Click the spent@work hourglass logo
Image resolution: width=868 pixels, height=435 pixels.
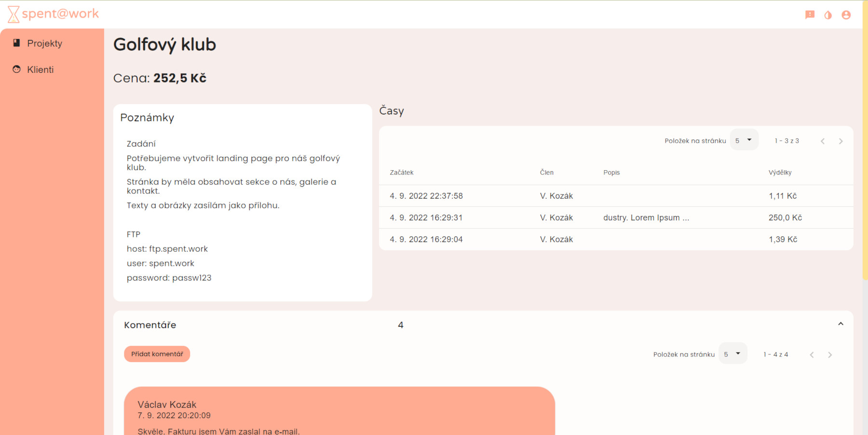[53, 14]
